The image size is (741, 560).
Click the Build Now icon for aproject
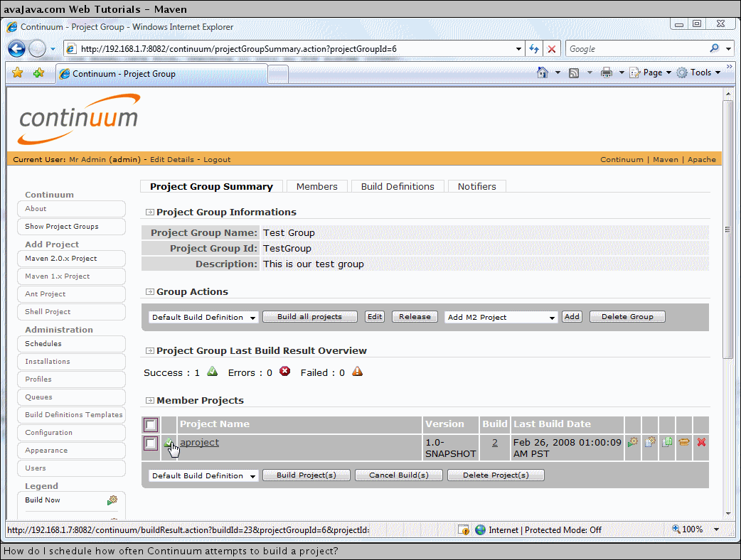[632, 442]
